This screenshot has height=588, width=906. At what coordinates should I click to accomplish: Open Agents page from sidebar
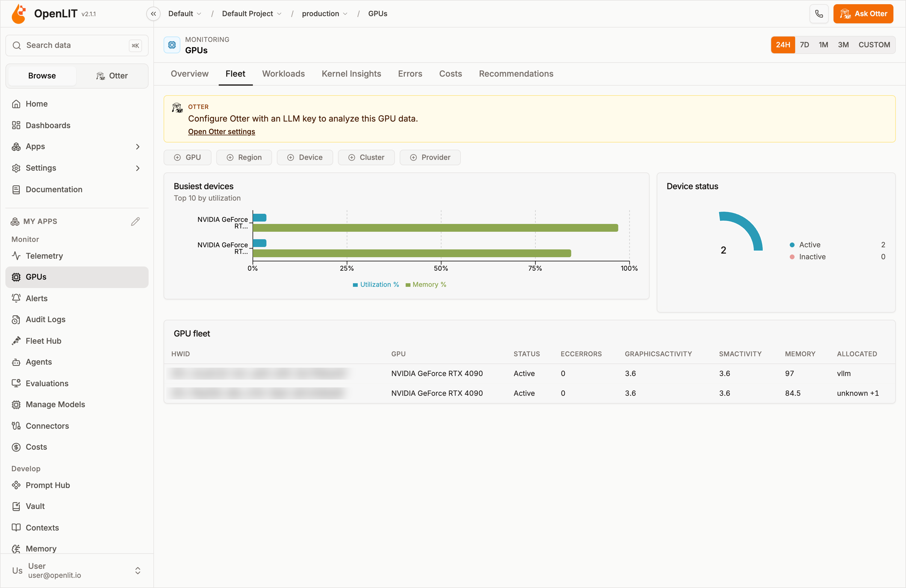click(77, 362)
